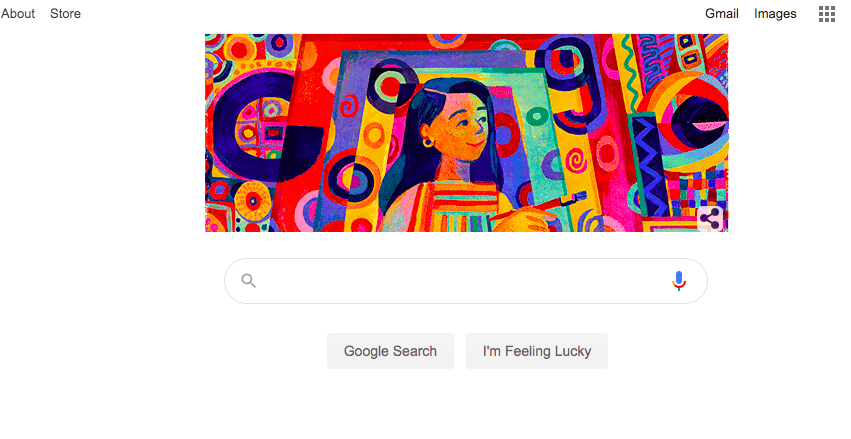Go to Google Images link
The height and width of the screenshot is (439, 851).
[x=775, y=14]
